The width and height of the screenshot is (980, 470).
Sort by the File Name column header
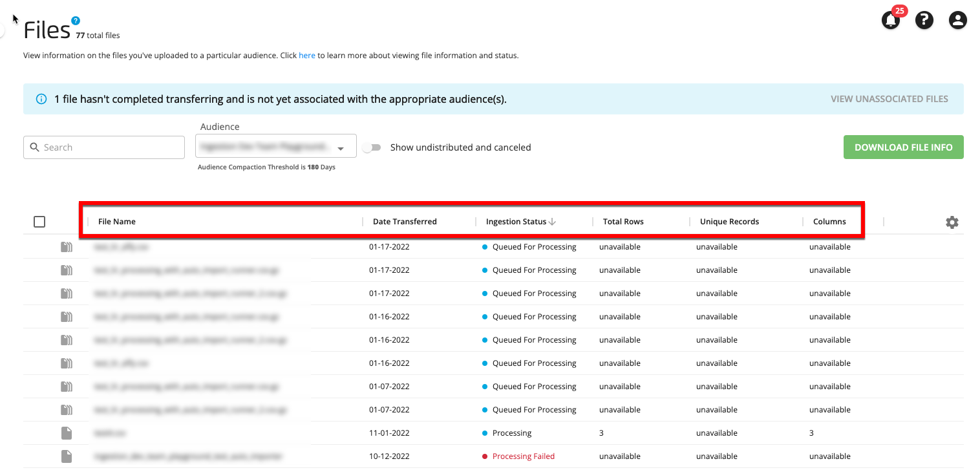pyautogui.click(x=117, y=222)
